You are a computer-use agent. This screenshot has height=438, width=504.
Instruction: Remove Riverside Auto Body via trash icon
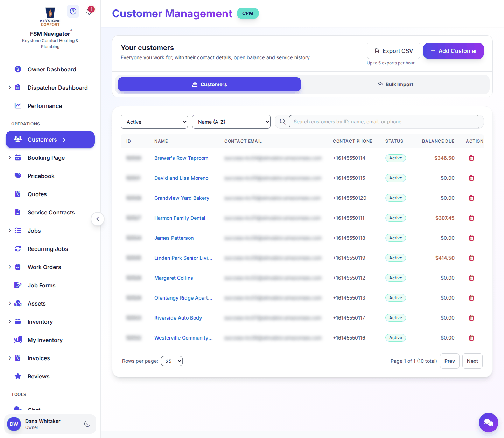471,318
